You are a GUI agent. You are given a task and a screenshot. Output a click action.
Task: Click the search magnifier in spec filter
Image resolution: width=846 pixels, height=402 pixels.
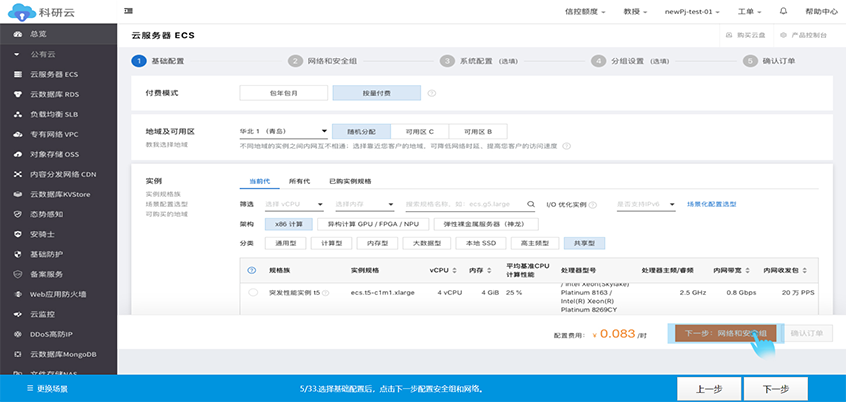click(x=532, y=204)
